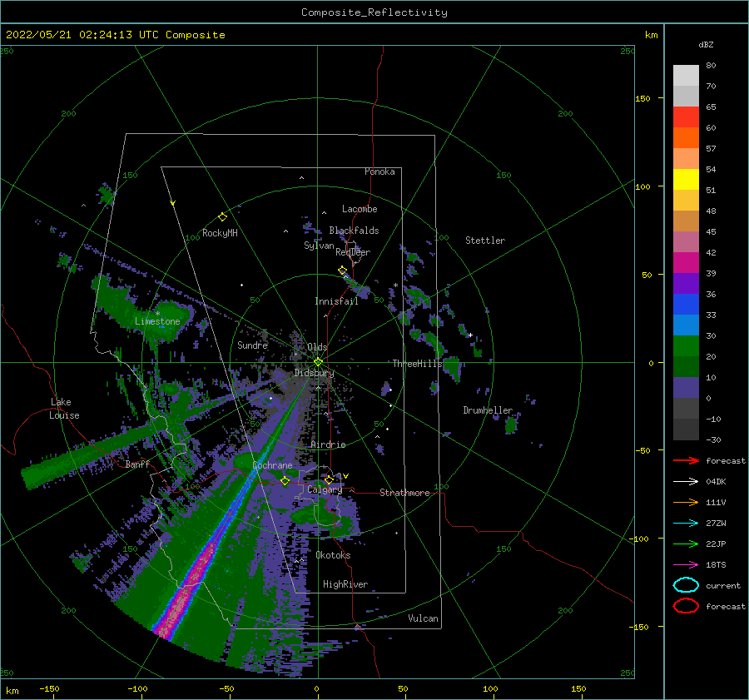Select the red 60-65 dBZ swatch
This screenshot has height=700, width=749.
[686, 117]
